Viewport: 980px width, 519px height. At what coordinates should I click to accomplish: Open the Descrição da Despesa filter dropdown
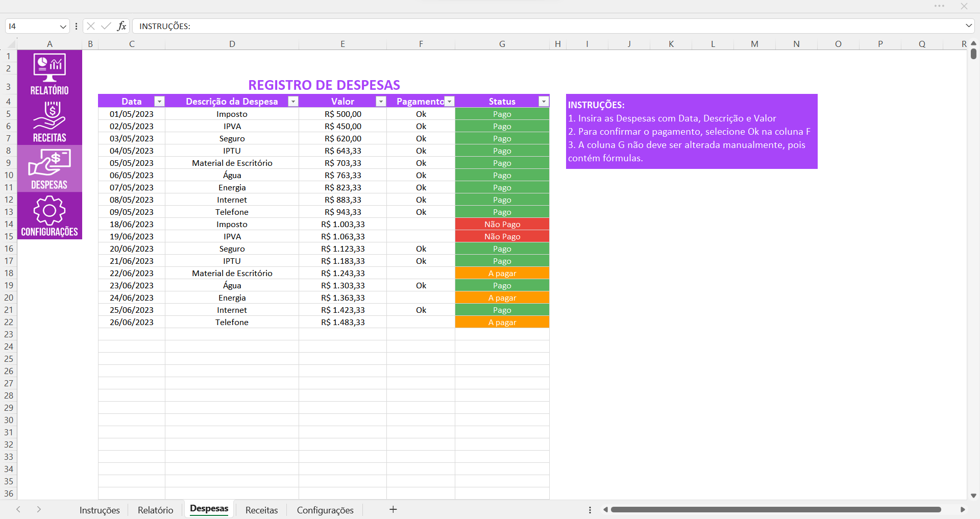293,102
